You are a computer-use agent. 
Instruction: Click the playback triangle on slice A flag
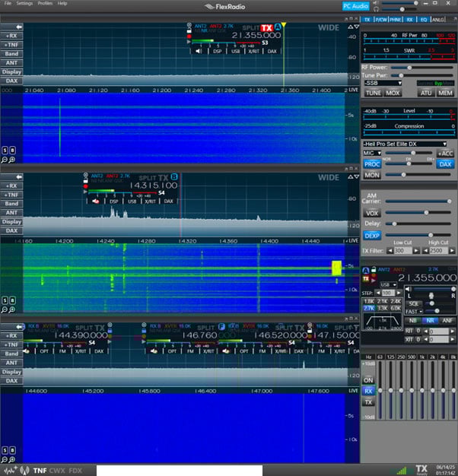click(189, 42)
